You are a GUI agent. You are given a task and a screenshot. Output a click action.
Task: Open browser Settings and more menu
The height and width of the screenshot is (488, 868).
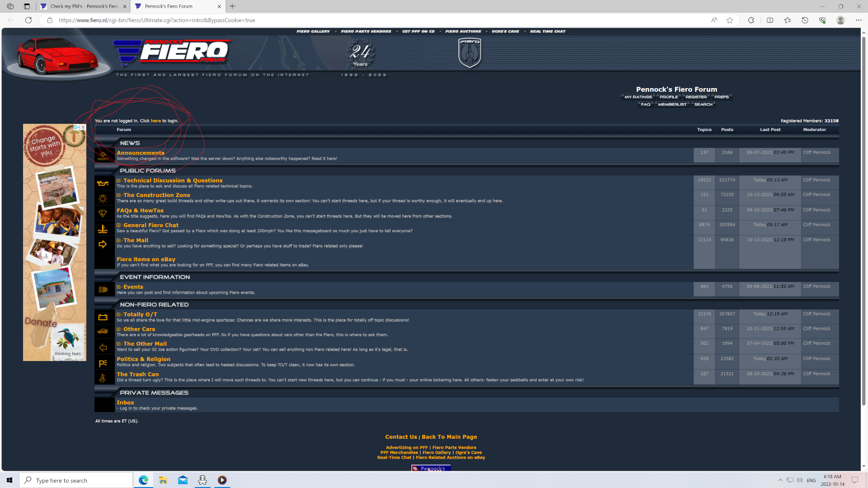click(x=859, y=20)
